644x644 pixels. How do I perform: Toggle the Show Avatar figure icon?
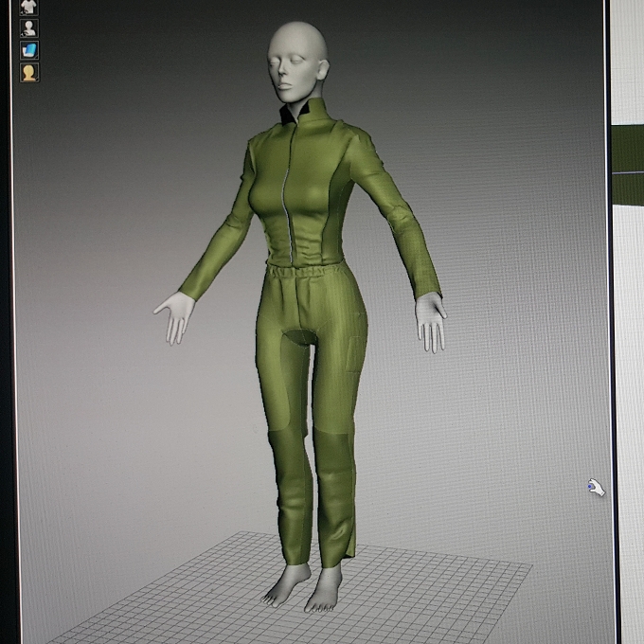[29, 28]
